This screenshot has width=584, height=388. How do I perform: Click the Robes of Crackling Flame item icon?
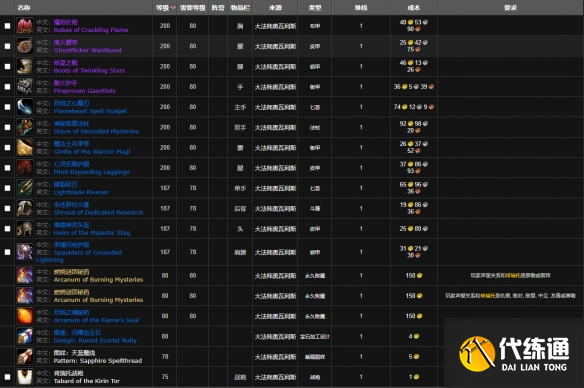click(25, 26)
